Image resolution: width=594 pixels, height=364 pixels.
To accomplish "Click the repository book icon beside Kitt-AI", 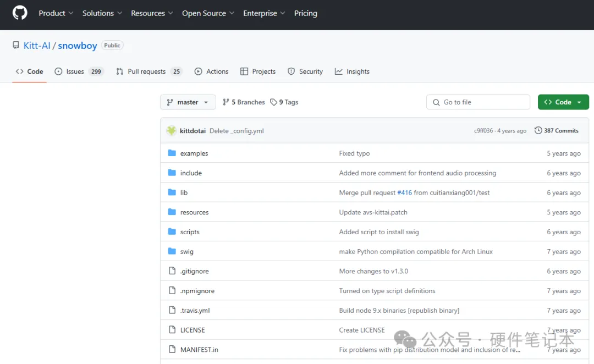I will click(x=15, y=46).
